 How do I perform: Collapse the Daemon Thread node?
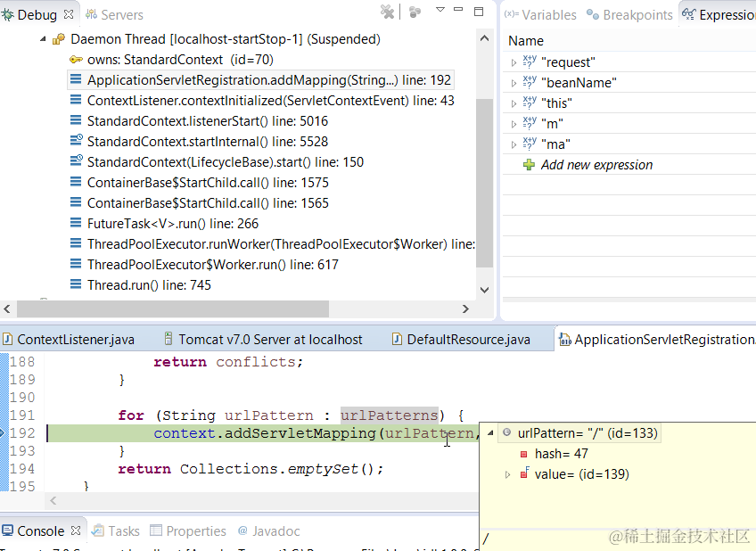[x=43, y=39]
